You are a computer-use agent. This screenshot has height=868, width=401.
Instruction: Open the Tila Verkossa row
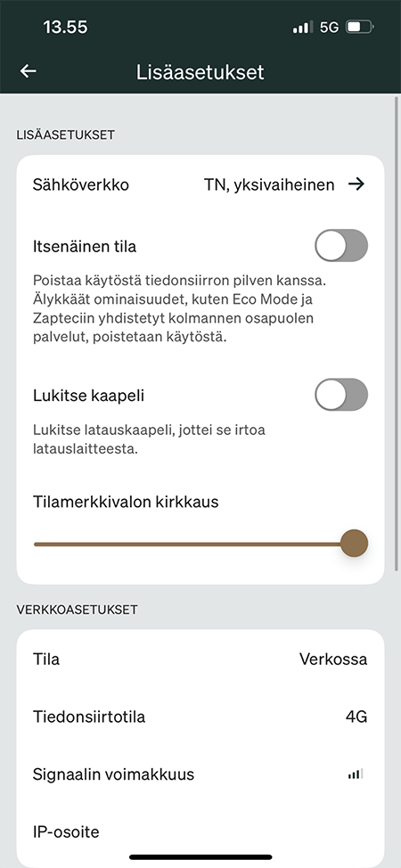(200, 659)
